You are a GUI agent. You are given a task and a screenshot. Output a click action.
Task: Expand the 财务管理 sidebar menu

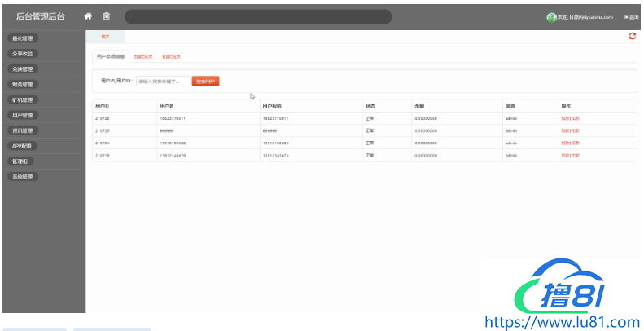click(x=23, y=84)
